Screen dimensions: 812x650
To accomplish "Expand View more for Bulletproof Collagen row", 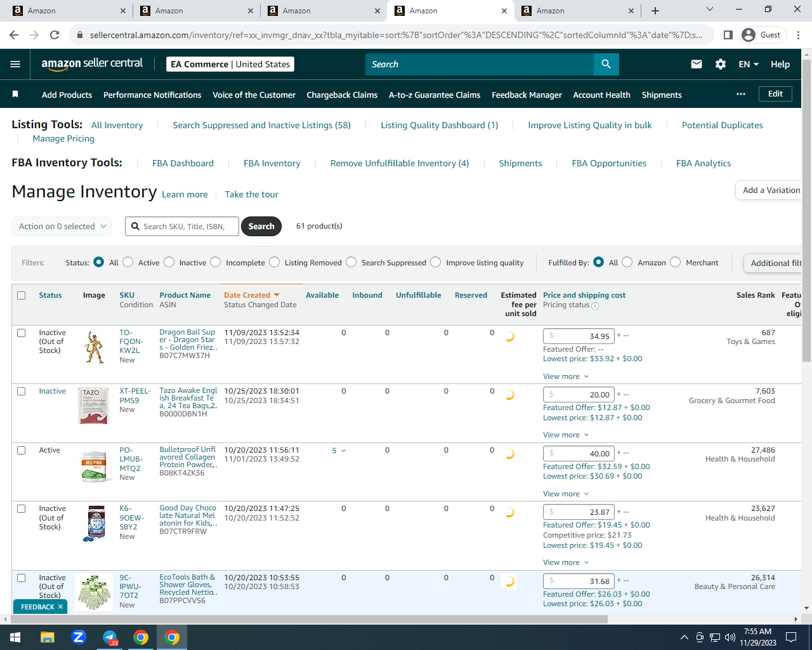I will [566, 494].
